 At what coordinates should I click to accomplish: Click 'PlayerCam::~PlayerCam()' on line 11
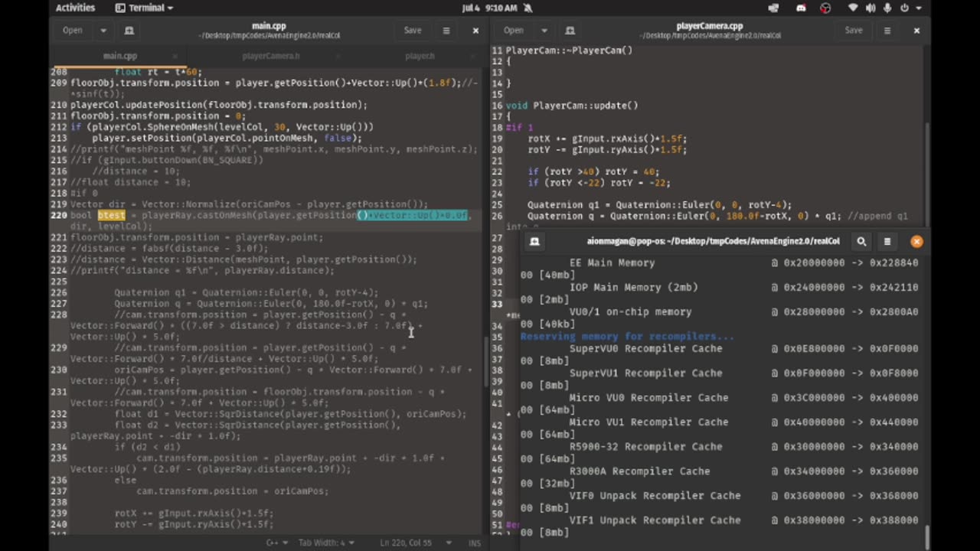pos(569,51)
